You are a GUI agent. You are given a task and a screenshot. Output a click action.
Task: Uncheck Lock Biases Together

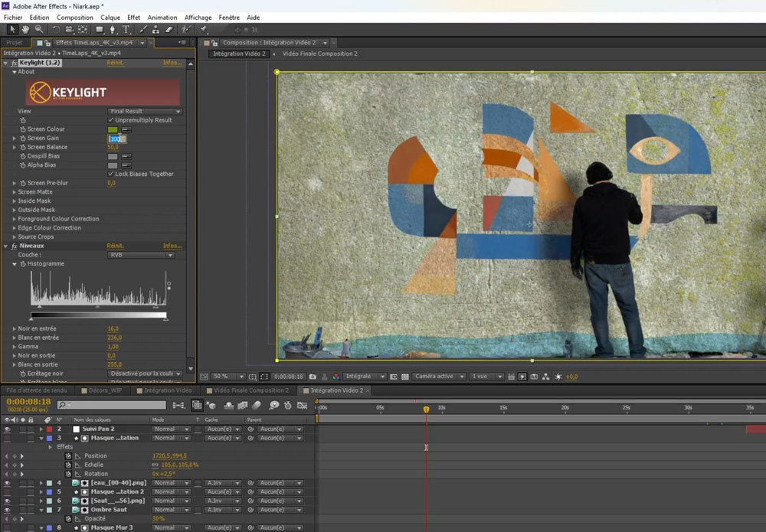pos(111,174)
